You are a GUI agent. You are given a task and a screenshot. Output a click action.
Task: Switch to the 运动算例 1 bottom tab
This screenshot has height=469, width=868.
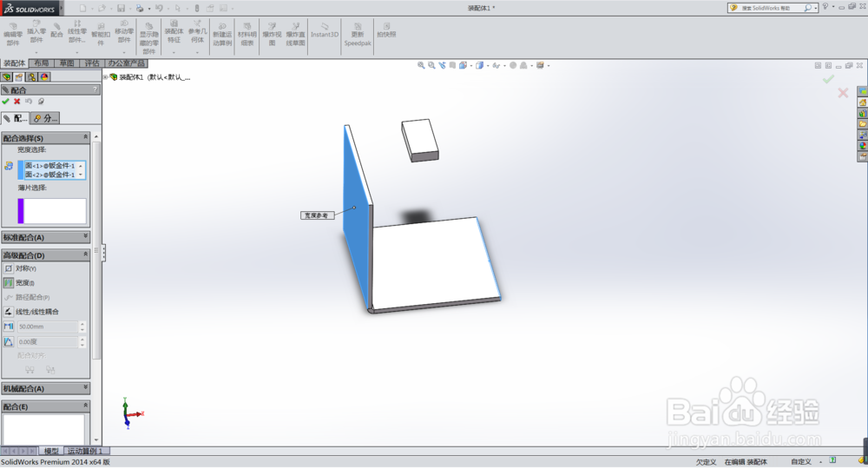click(85, 451)
